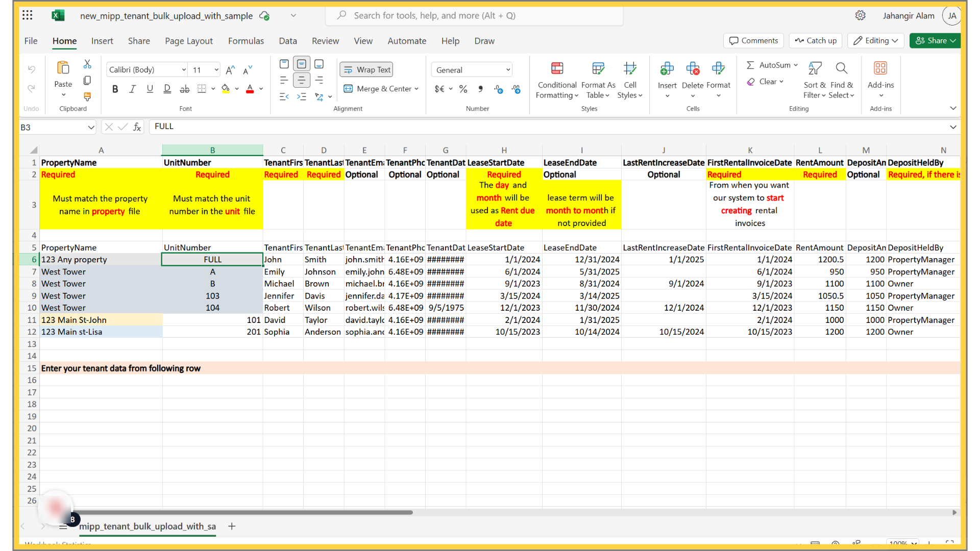Viewport: 980px width, 551px height.
Task: Open Add-ins icon
Action: tap(881, 68)
